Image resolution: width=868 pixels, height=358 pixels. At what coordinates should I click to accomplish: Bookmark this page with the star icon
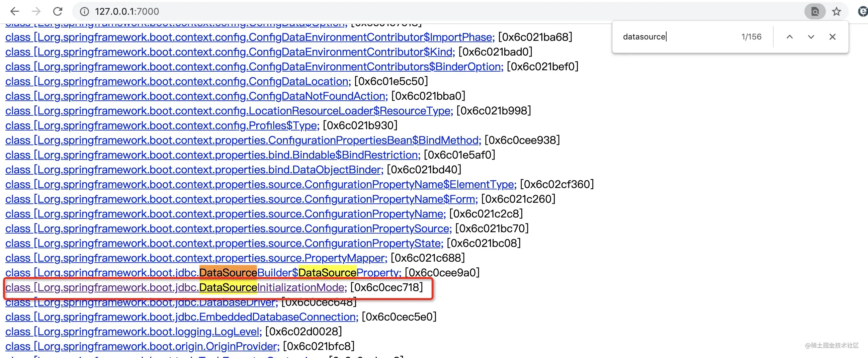pos(836,11)
